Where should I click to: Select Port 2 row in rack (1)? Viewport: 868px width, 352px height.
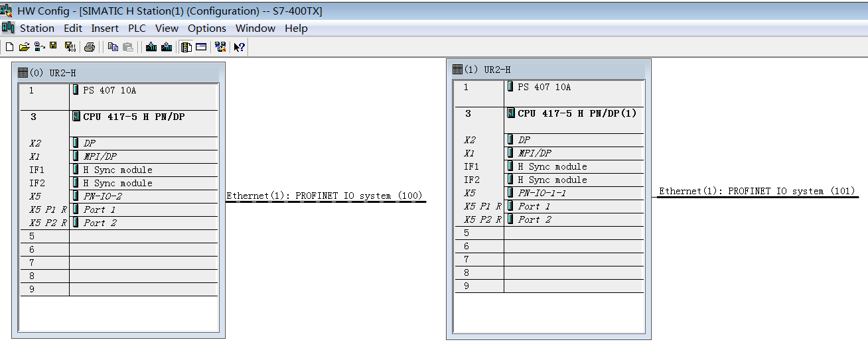tap(549, 219)
